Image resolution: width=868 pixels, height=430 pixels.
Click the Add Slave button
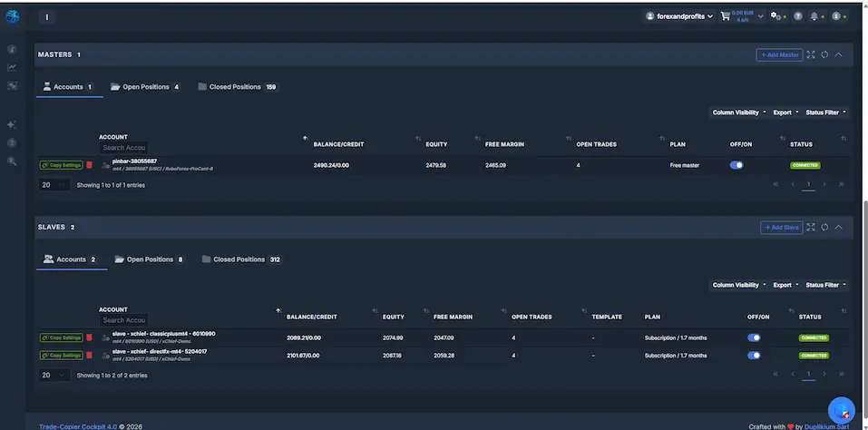click(x=782, y=228)
